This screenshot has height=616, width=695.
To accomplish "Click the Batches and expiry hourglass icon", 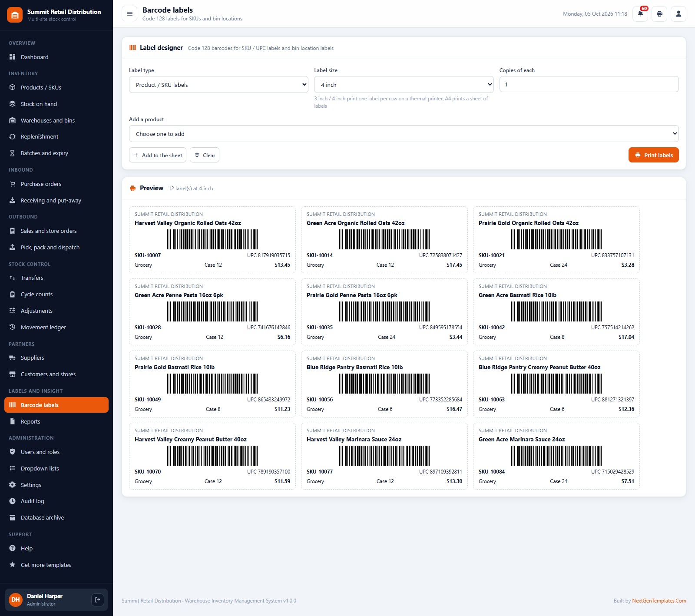I will pos(13,153).
